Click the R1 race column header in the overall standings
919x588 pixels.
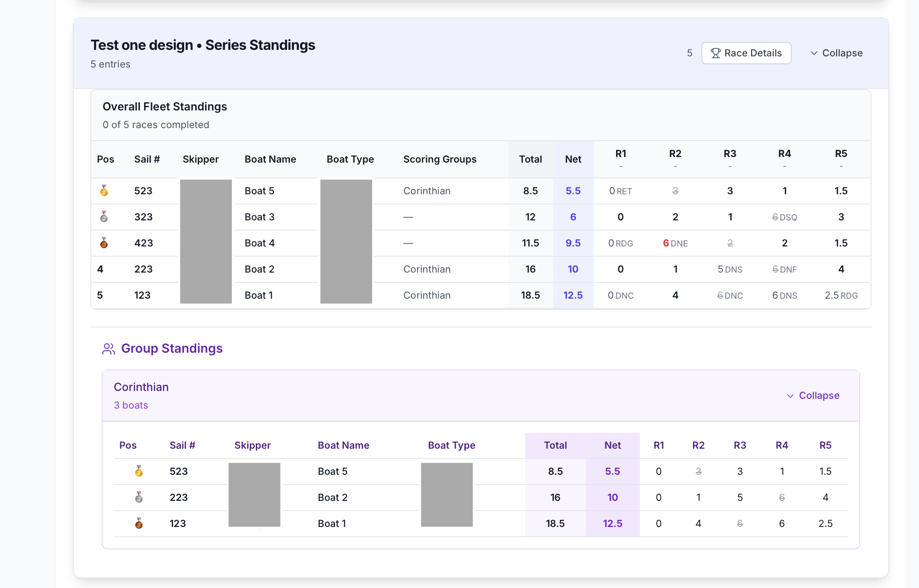click(x=620, y=154)
